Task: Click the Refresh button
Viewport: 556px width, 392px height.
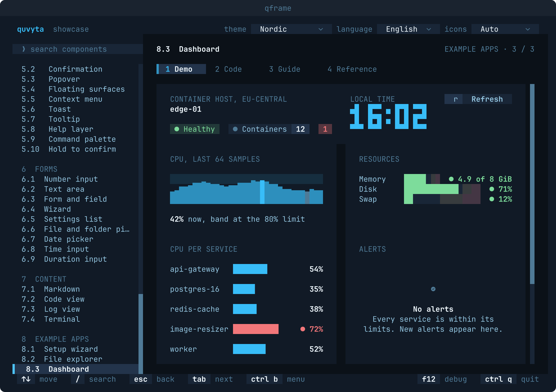Action: click(478, 99)
